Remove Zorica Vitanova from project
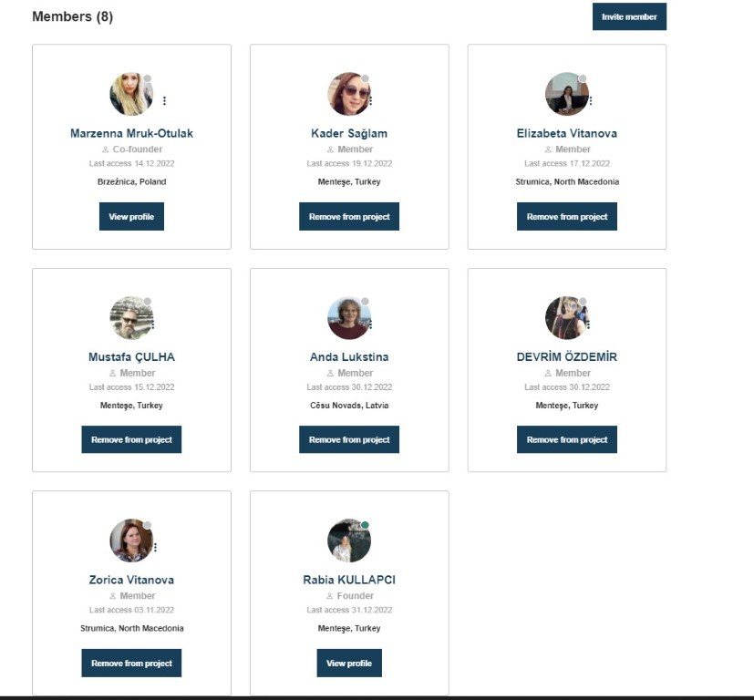The width and height of the screenshot is (754, 700). [131, 663]
